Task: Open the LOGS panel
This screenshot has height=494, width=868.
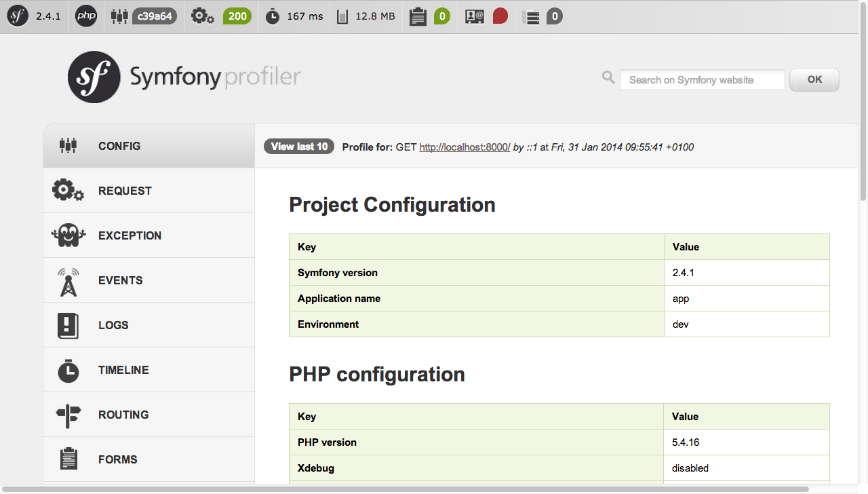Action: (149, 325)
